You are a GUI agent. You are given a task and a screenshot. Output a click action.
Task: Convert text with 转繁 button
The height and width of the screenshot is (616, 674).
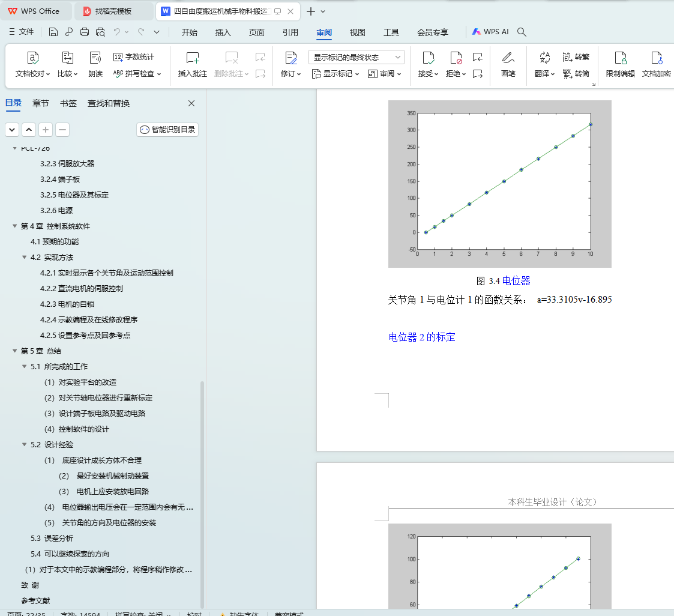576,57
